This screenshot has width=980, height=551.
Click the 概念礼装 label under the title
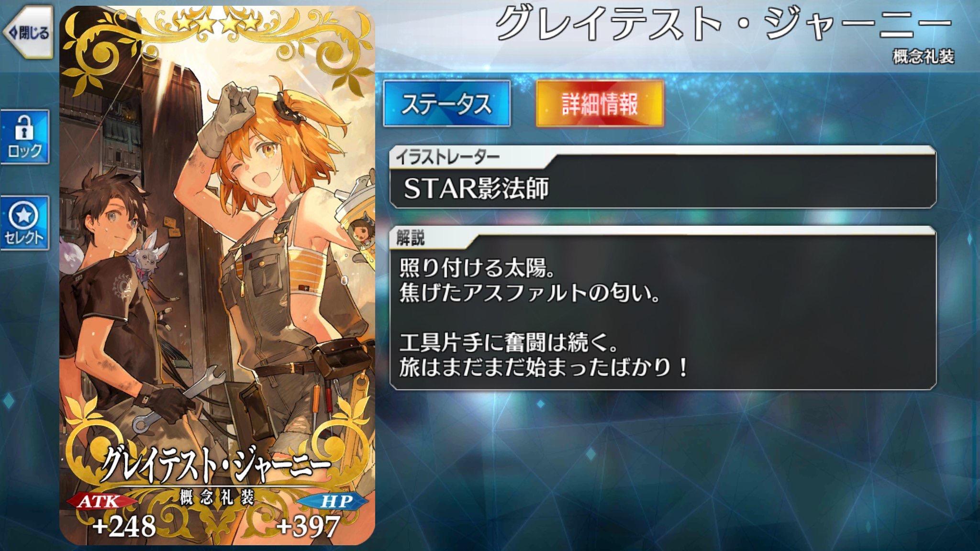click(924, 56)
